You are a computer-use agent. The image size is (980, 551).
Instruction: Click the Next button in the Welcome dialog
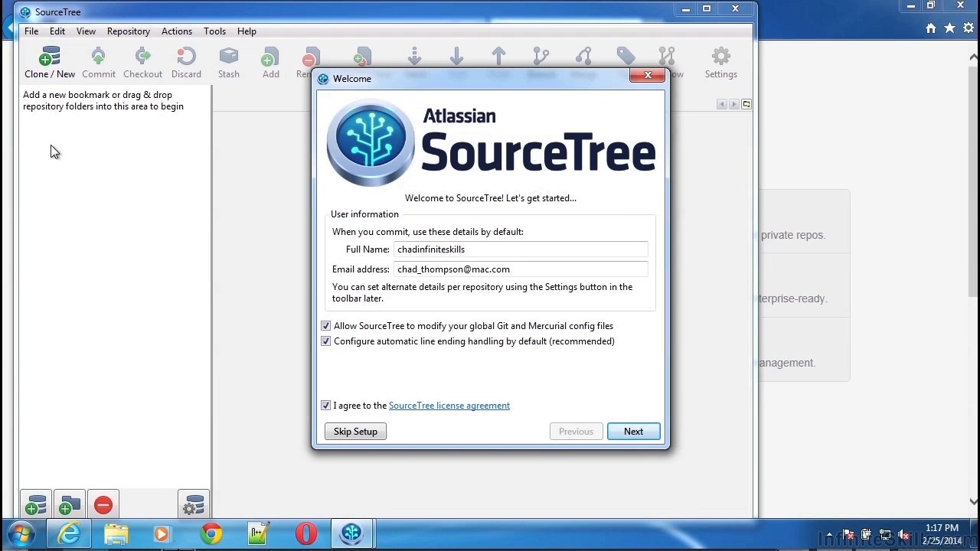633,432
